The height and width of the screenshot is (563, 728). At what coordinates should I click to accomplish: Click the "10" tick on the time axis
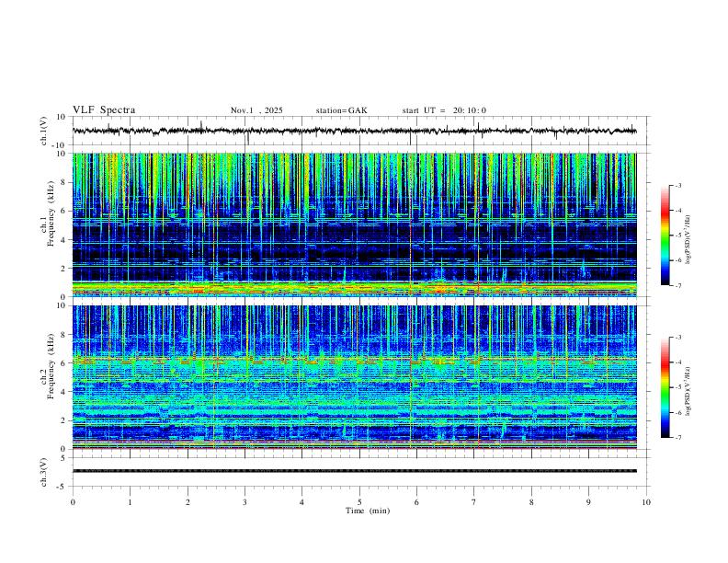[x=646, y=502]
